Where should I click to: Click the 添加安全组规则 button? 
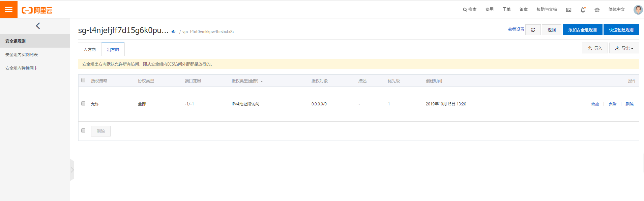tap(583, 30)
